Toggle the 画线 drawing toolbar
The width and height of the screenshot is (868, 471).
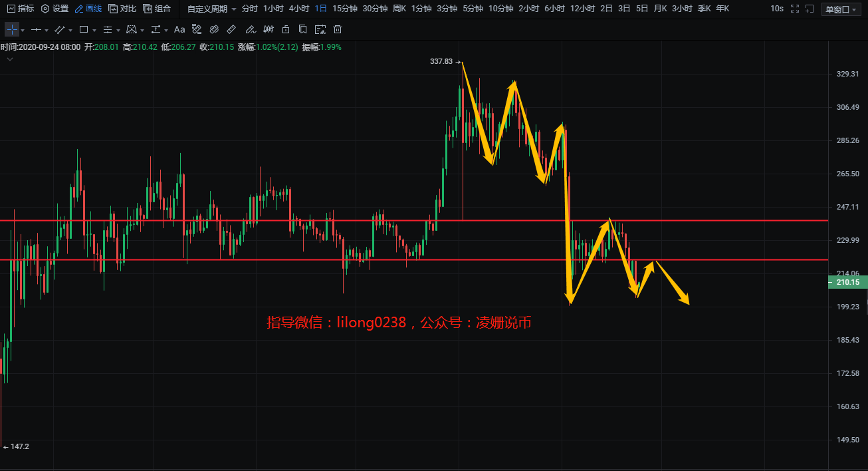[88, 9]
